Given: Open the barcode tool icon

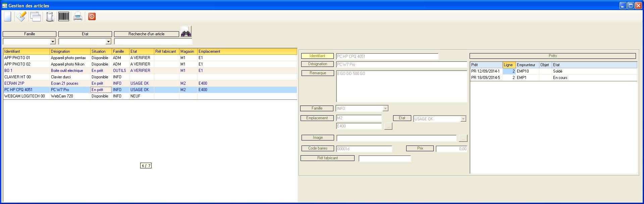Looking at the screenshot, I should [x=64, y=16].
